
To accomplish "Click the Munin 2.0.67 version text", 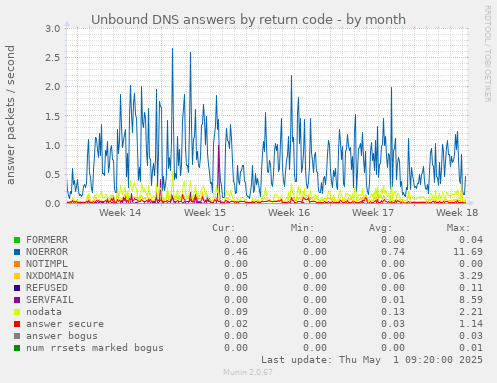I will tap(248, 372).
